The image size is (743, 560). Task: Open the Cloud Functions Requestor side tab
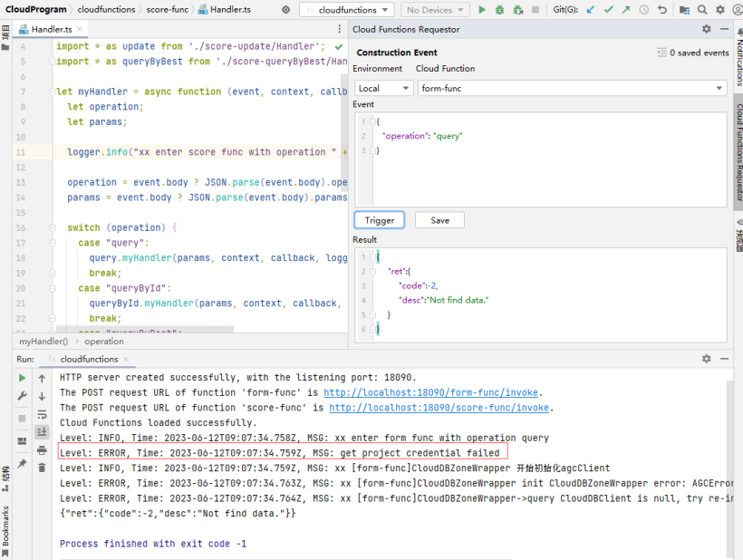click(x=738, y=152)
